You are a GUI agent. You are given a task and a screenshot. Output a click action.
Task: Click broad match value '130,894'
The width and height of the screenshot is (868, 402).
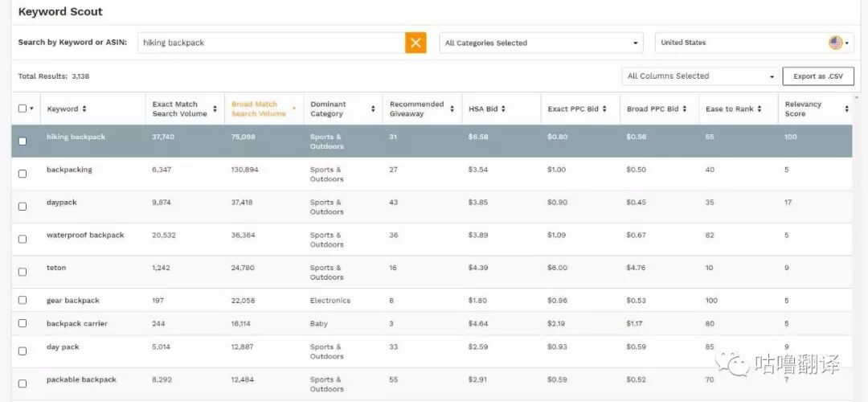[244, 170]
